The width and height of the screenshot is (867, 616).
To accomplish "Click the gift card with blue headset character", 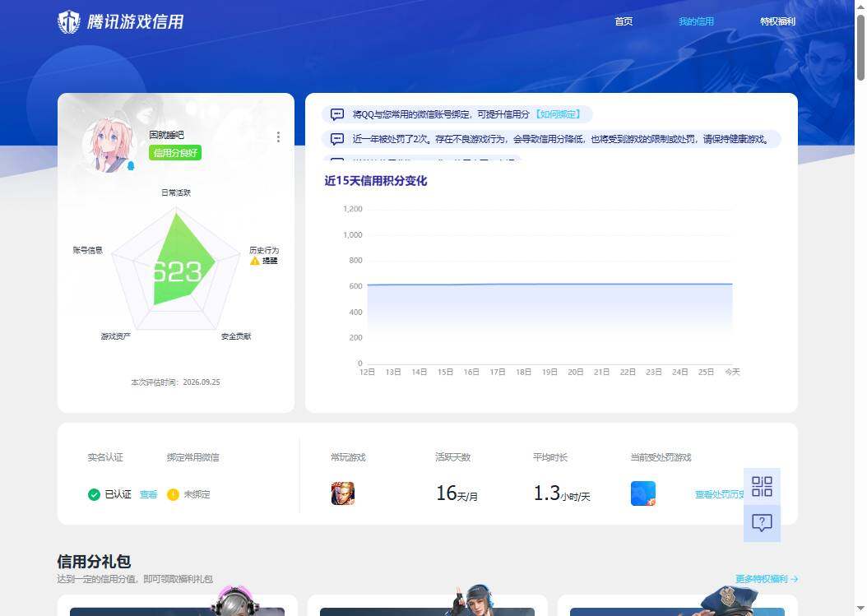I will click(427, 605).
